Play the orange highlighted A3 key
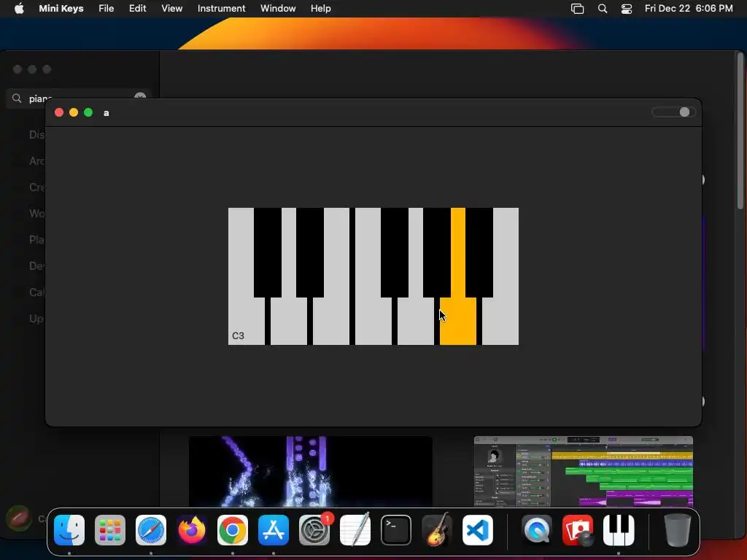The image size is (747, 560). click(458, 321)
